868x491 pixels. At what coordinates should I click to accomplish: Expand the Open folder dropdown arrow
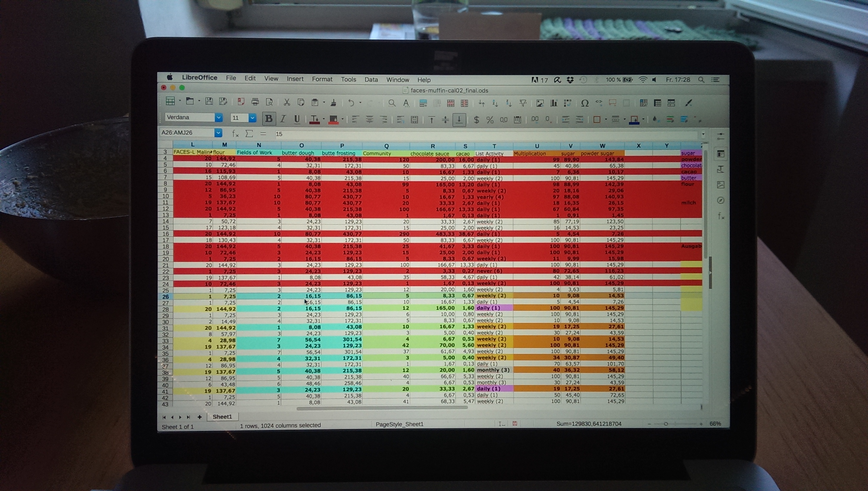[x=199, y=100]
